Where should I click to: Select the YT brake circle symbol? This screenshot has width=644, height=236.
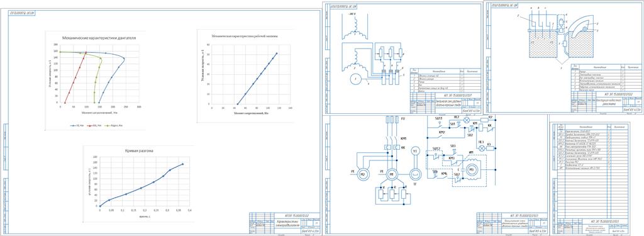click(x=415, y=151)
